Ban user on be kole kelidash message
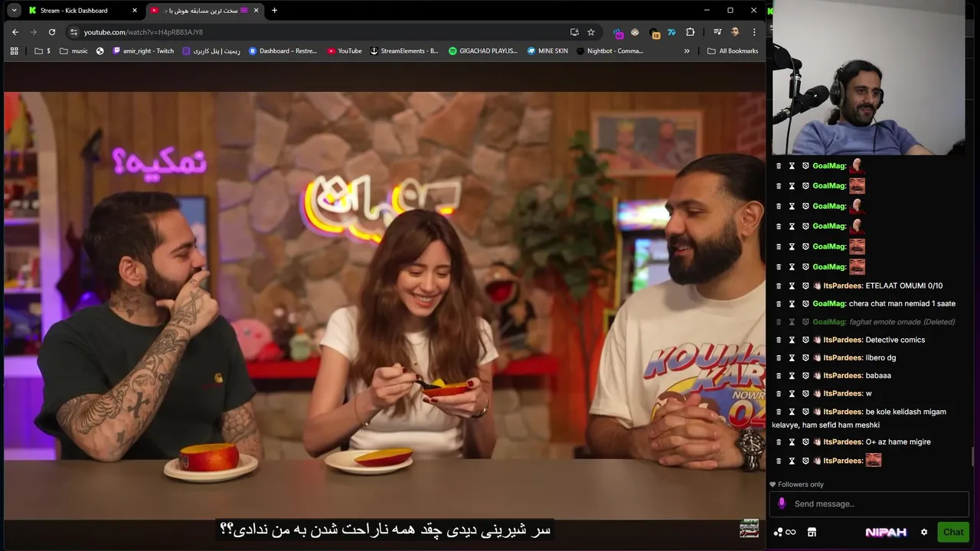Viewport: 980px width, 551px height. pos(805,412)
